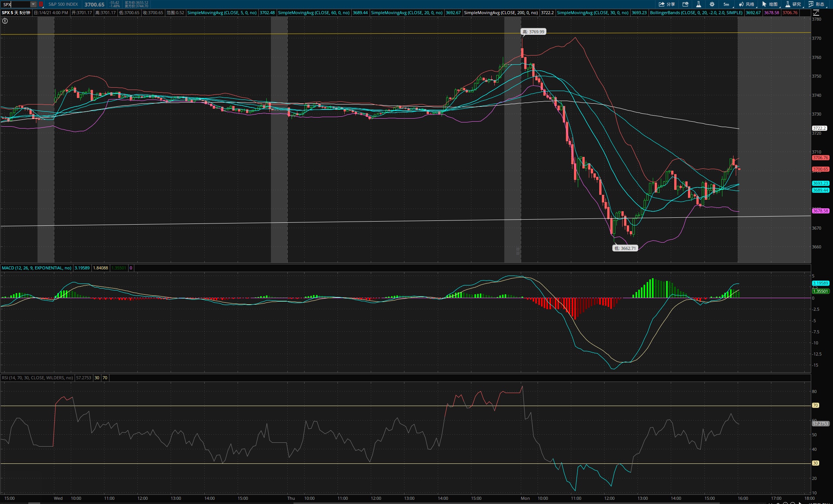Open the 5m timeframe dropdown
The height and width of the screenshot is (504, 833).
727,4
